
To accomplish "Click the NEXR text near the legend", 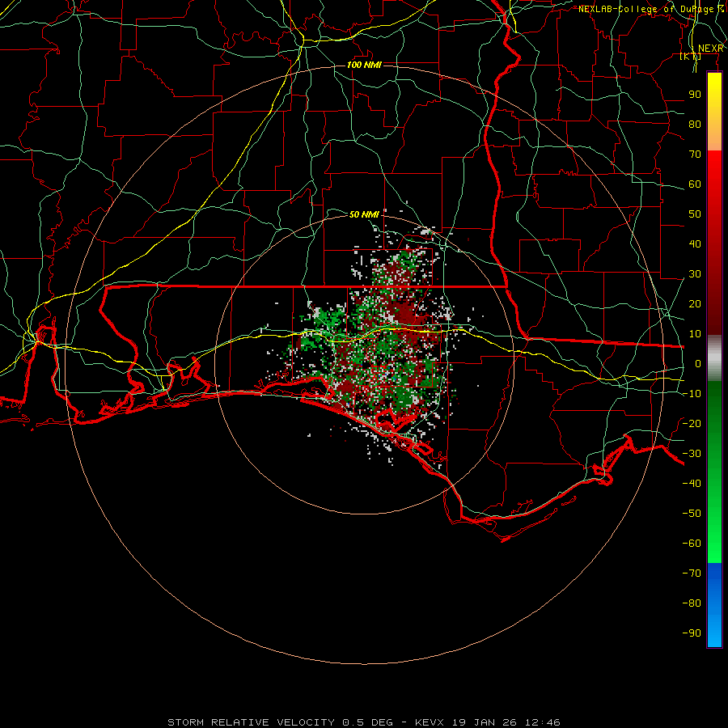I will (710, 49).
